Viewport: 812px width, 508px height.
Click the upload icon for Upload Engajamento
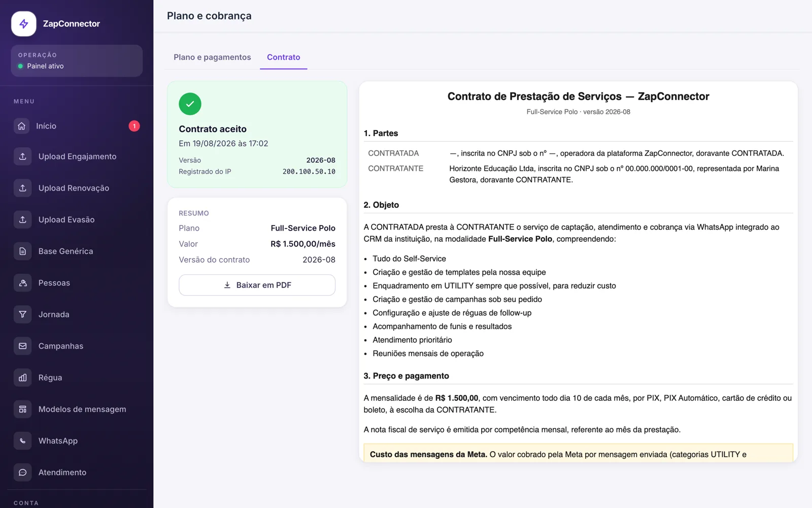(x=23, y=156)
